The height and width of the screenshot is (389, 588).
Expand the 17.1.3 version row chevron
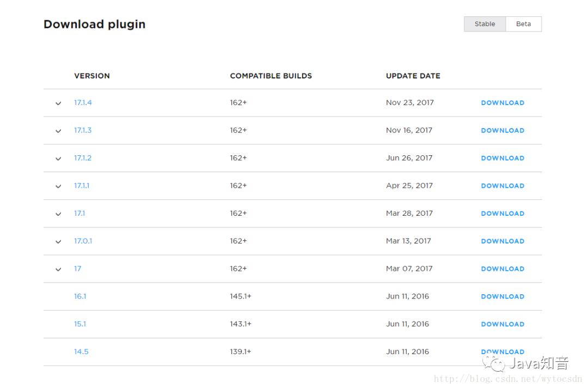[x=58, y=131]
